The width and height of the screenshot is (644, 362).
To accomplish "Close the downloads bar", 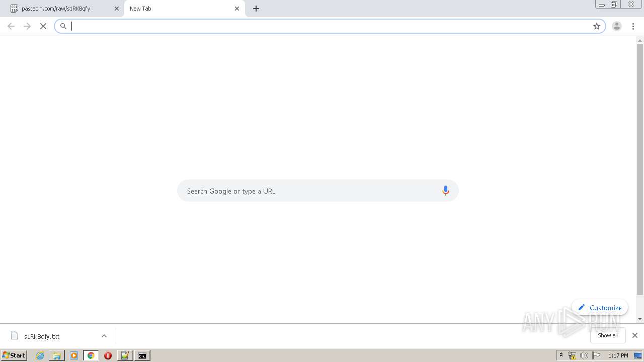I will (x=635, y=335).
